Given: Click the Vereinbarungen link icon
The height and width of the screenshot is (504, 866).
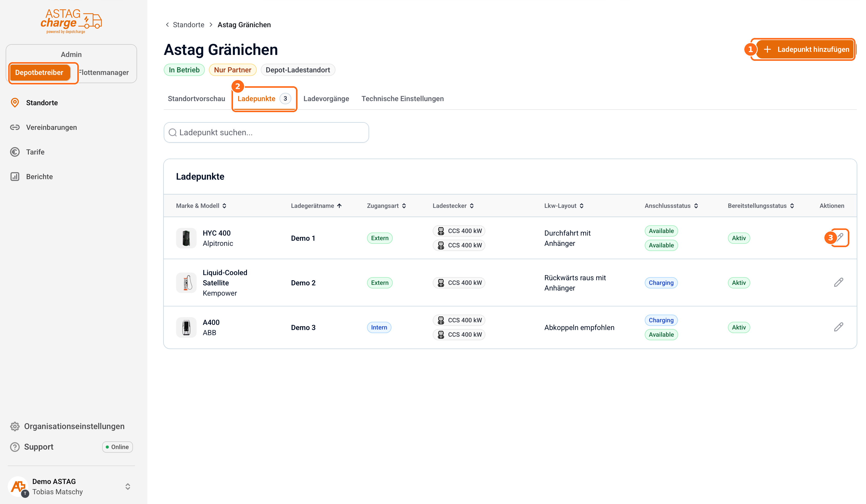Looking at the screenshot, I should (x=15, y=128).
